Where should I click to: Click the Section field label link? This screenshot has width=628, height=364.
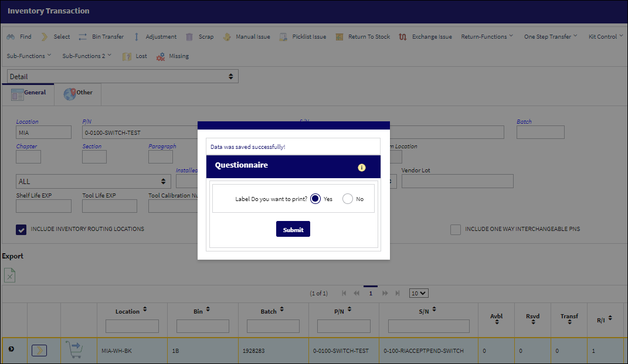pos(91,146)
